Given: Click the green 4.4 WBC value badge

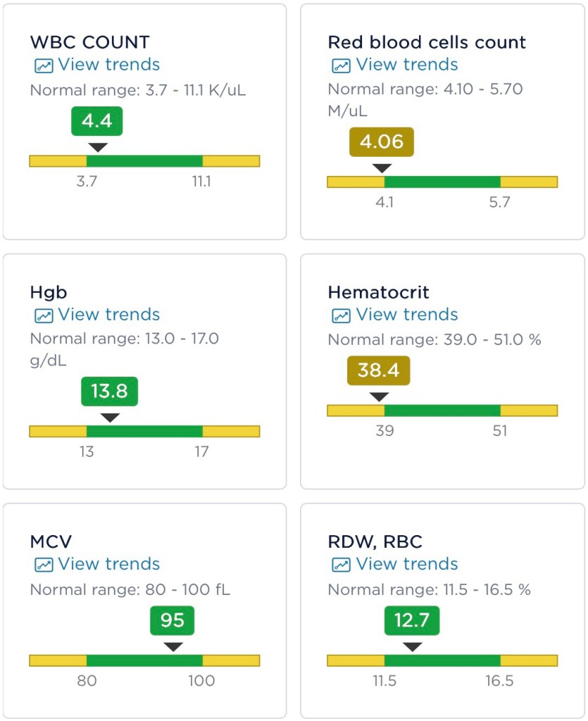Looking at the screenshot, I should (97, 121).
